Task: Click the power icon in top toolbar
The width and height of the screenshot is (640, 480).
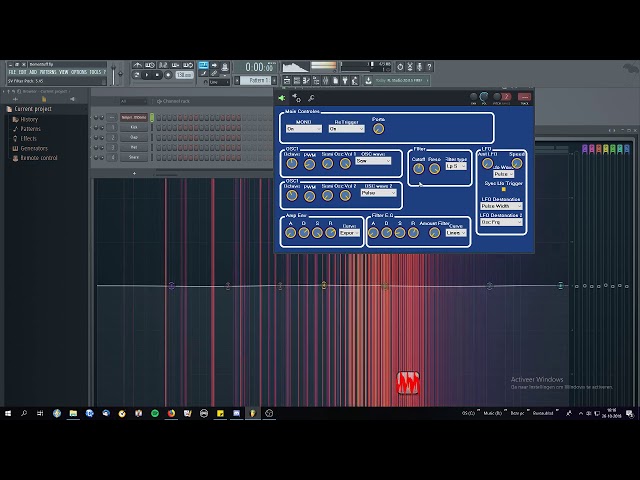Action: [x=400, y=67]
